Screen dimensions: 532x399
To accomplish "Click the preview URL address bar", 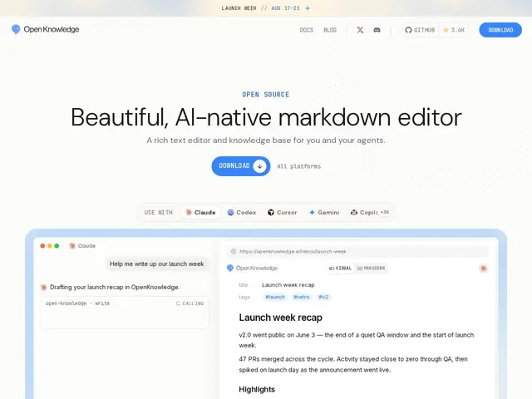I will tap(358, 251).
